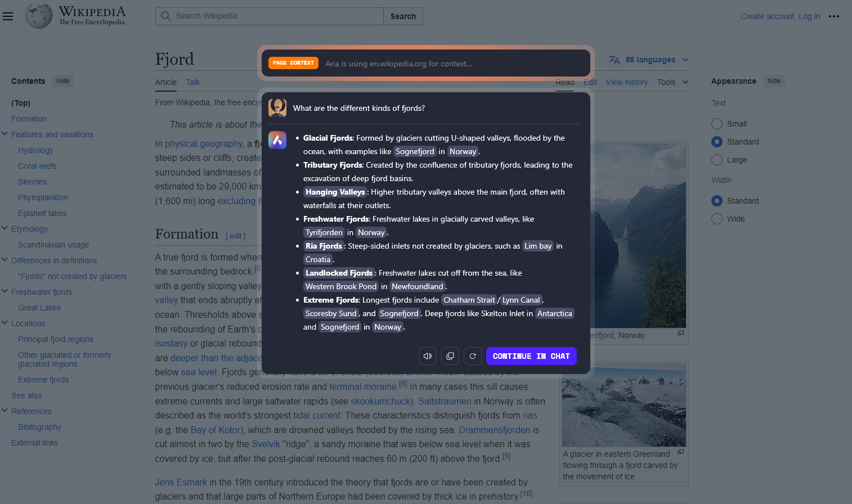Viewport: 852px width, 504px height.
Task: Go to Coral reefs in contents
Action: point(37,166)
